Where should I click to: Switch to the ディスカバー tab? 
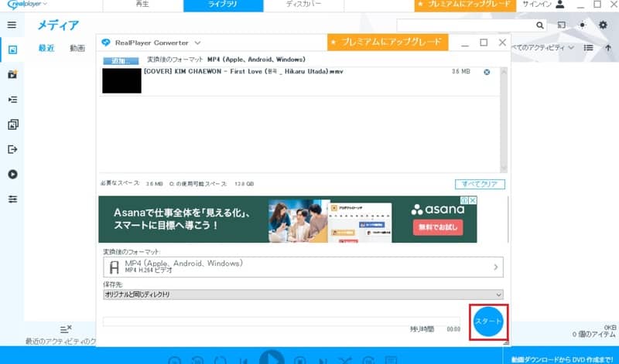(303, 5)
